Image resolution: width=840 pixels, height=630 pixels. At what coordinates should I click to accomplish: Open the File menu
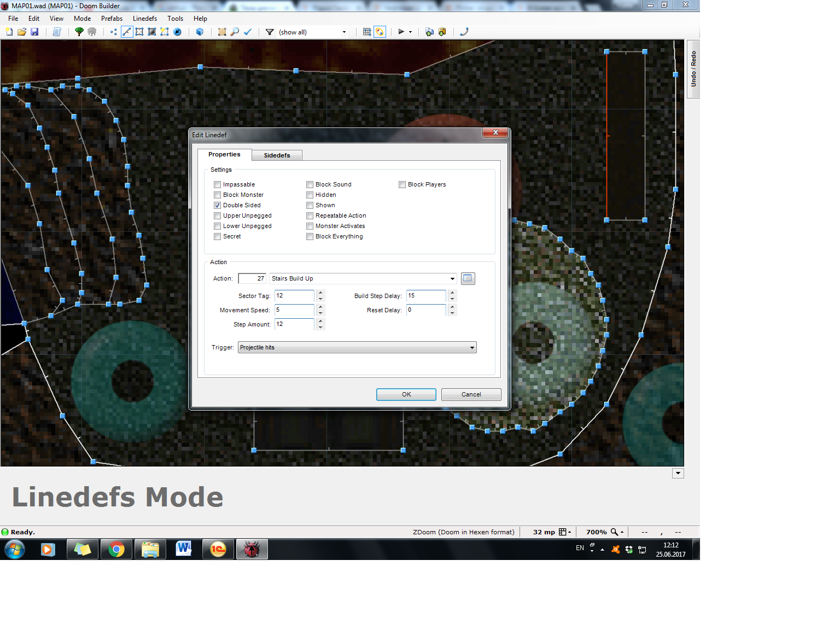[x=13, y=18]
